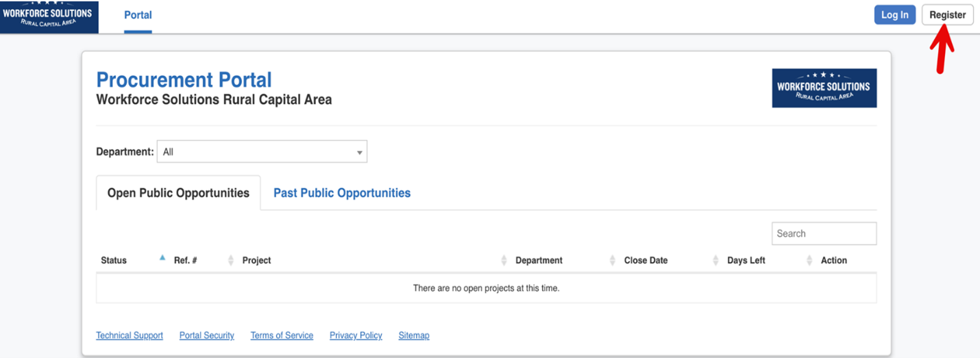The width and height of the screenshot is (980, 358).
Task: Switch to Past Public Opportunities tab
Action: tap(342, 193)
